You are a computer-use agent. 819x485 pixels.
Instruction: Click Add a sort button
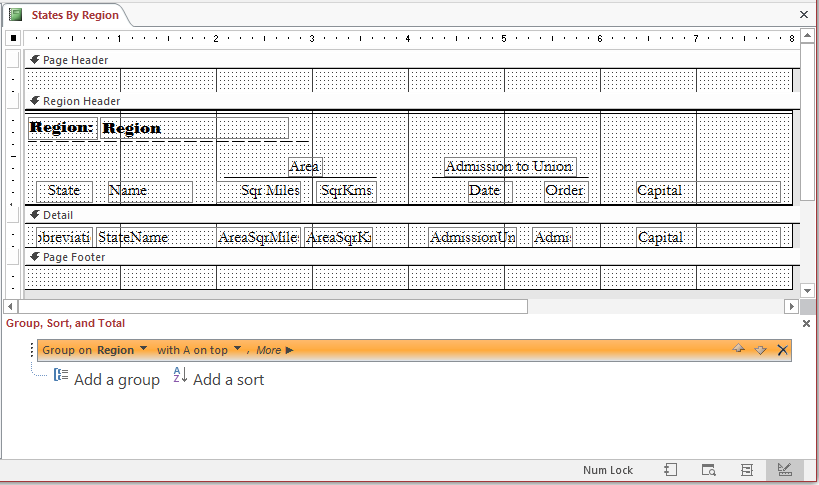[218, 379]
